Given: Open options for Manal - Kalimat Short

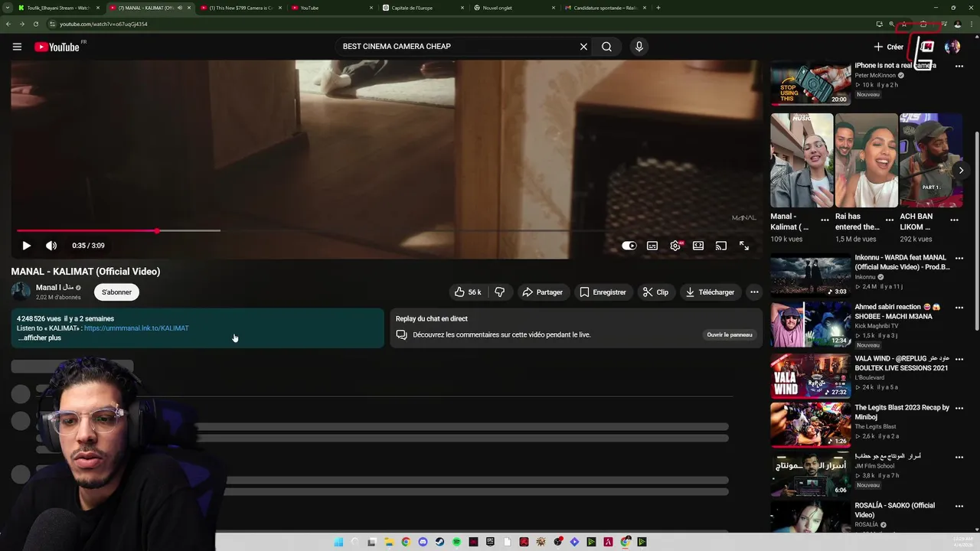Looking at the screenshot, I should click(x=825, y=220).
